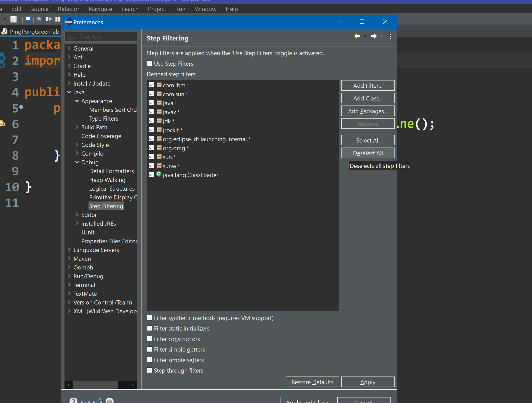The image size is (532, 403).
Task: Enable Filter constructors checkbox
Action: tap(150, 339)
